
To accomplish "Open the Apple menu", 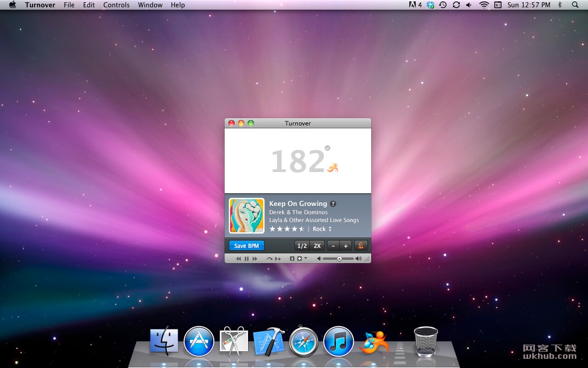I will [x=12, y=5].
